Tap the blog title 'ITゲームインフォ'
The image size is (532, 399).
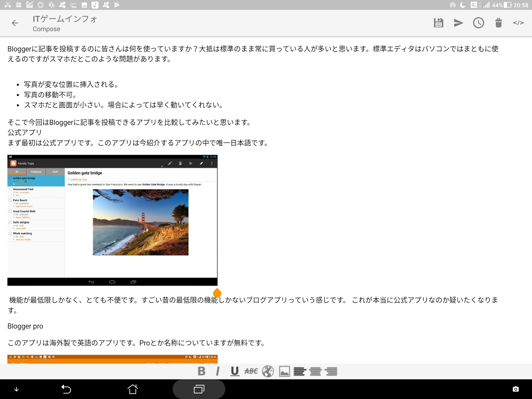65,19
